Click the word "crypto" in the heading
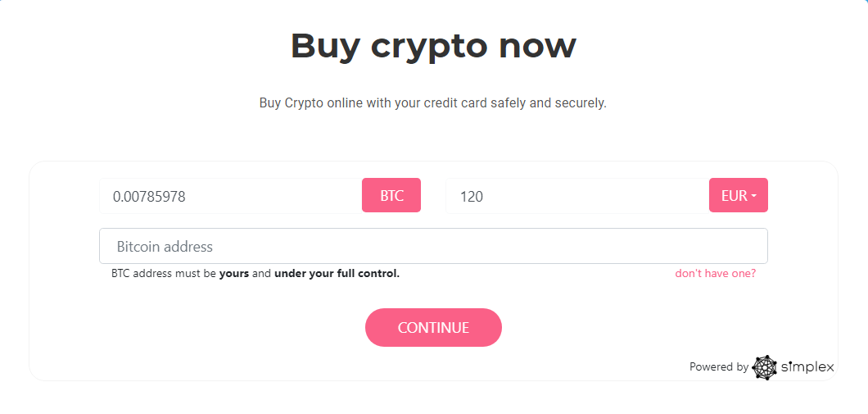 tap(429, 48)
